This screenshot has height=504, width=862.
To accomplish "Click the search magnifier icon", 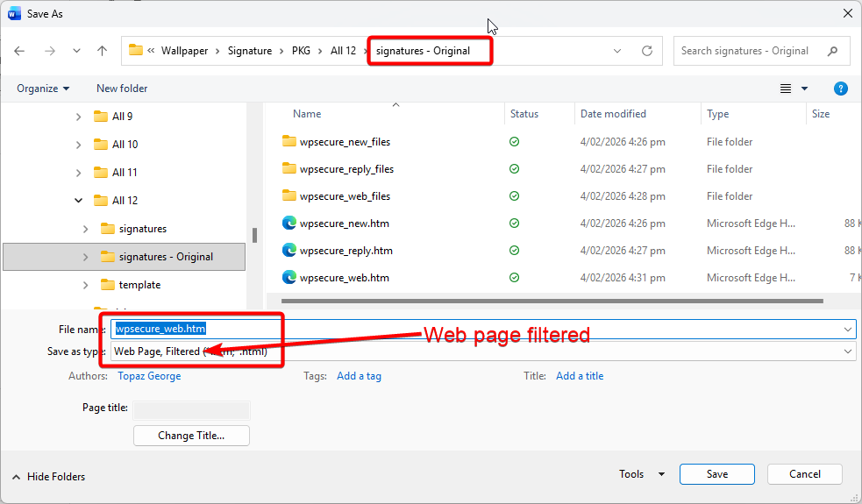I will tap(832, 51).
